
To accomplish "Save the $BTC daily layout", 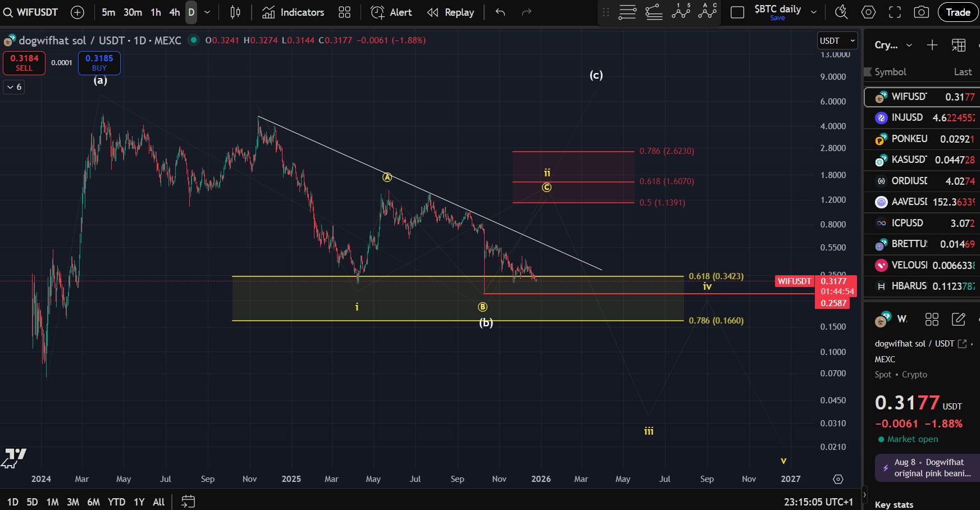I will 777,18.
